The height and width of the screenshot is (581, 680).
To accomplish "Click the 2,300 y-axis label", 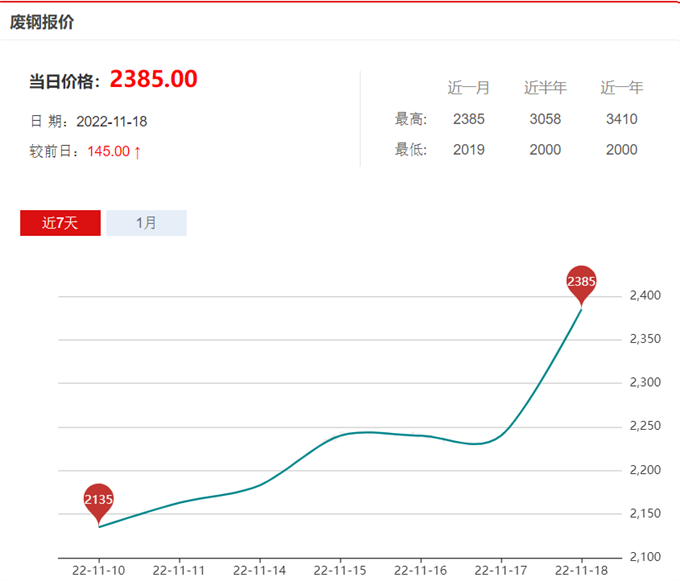I will click(645, 382).
